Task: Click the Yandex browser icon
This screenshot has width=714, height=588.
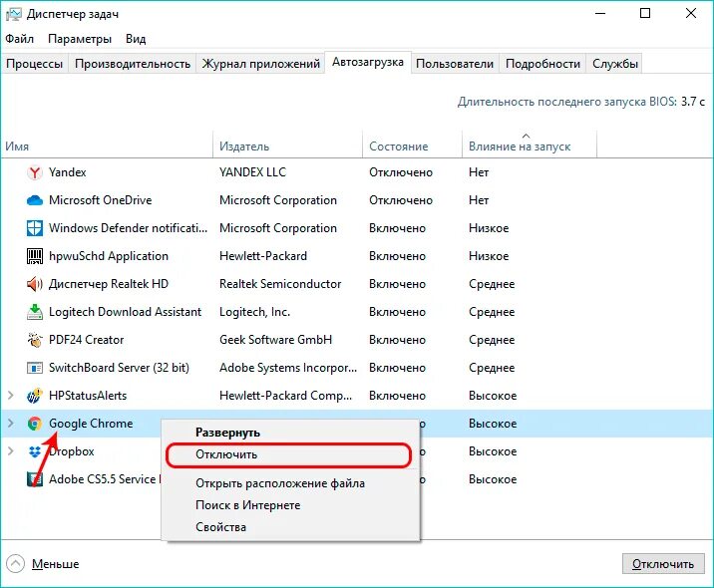Action: pyautogui.click(x=35, y=172)
